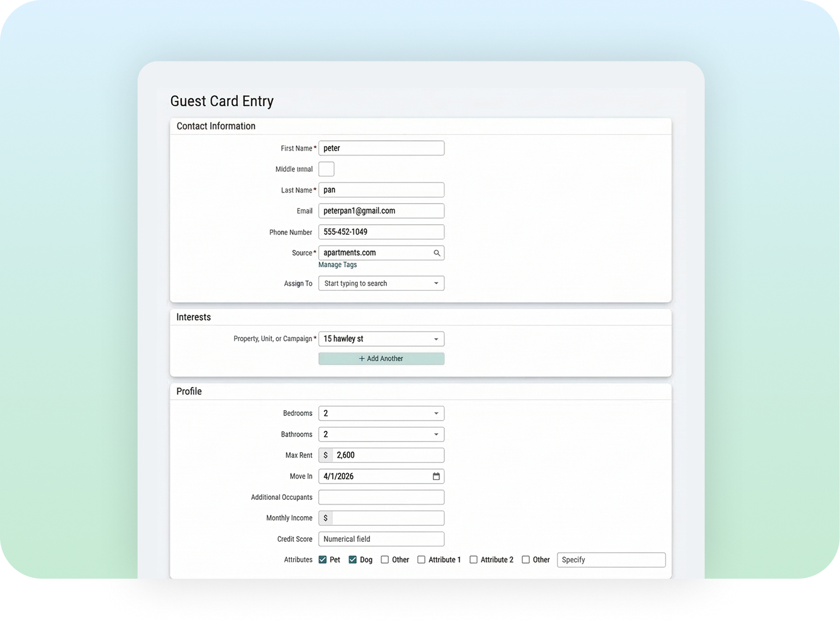Click the Middle Initial box
This screenshot has height=629, width=840.
[327, 169]
